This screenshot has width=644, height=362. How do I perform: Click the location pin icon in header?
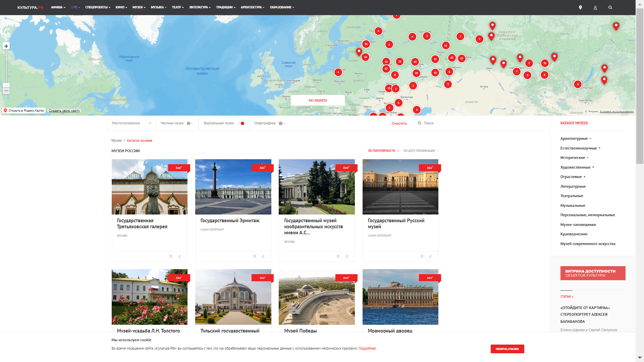pyautogui.click(x=580, y=7)
